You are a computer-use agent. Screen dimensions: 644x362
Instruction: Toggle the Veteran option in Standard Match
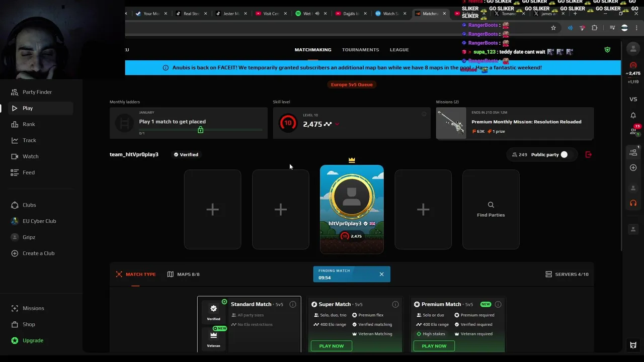[x=213, y=338]
